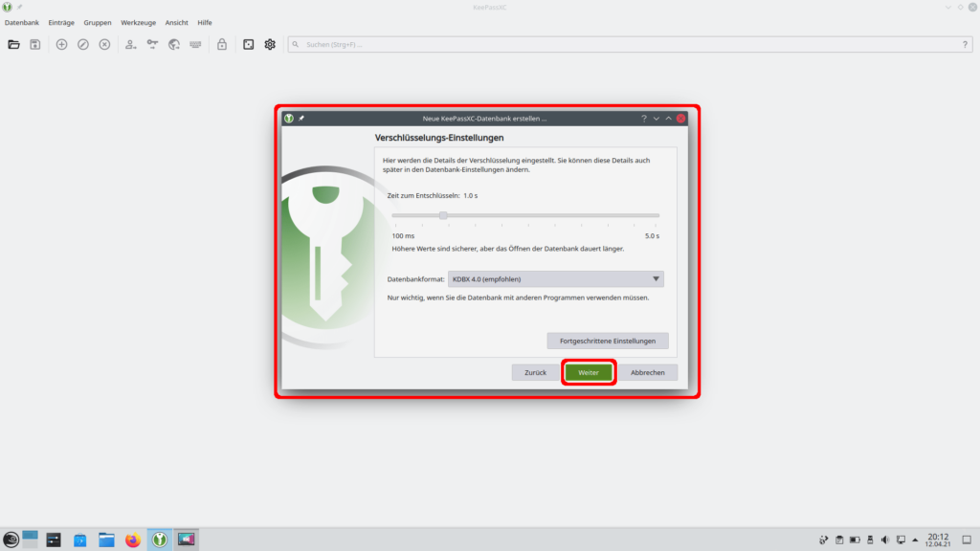
Task: Open Dolphin file manager in taskbar
Action: pyautogui.click(x=106, y=540)
